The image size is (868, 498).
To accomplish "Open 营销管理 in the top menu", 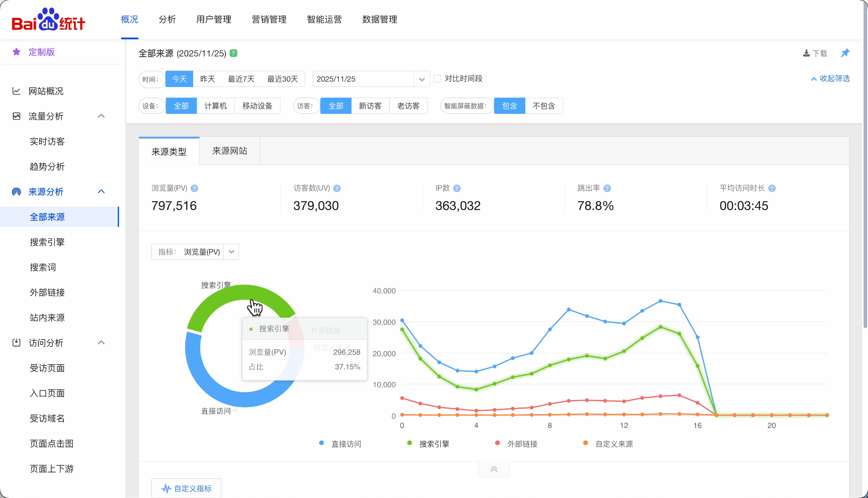I will (269, 19).
